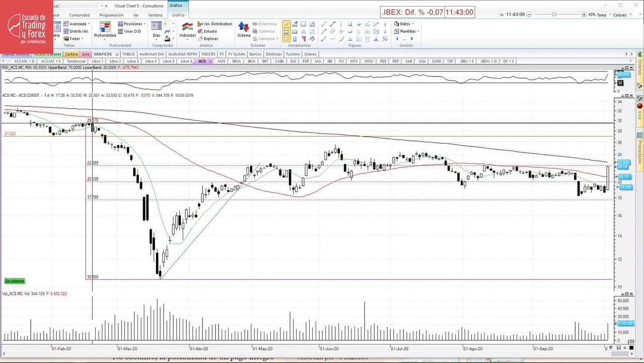The width and height of the screenshot is (644, 363).
Task: Click the '10.500' low price label
Action: [x=93, y=277]
